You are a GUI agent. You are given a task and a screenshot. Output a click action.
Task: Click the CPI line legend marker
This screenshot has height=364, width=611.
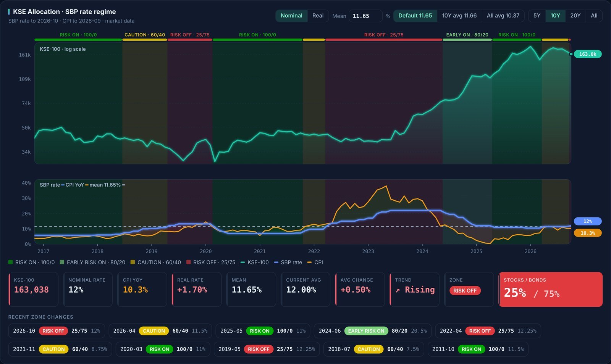click(x=309, y=262)
